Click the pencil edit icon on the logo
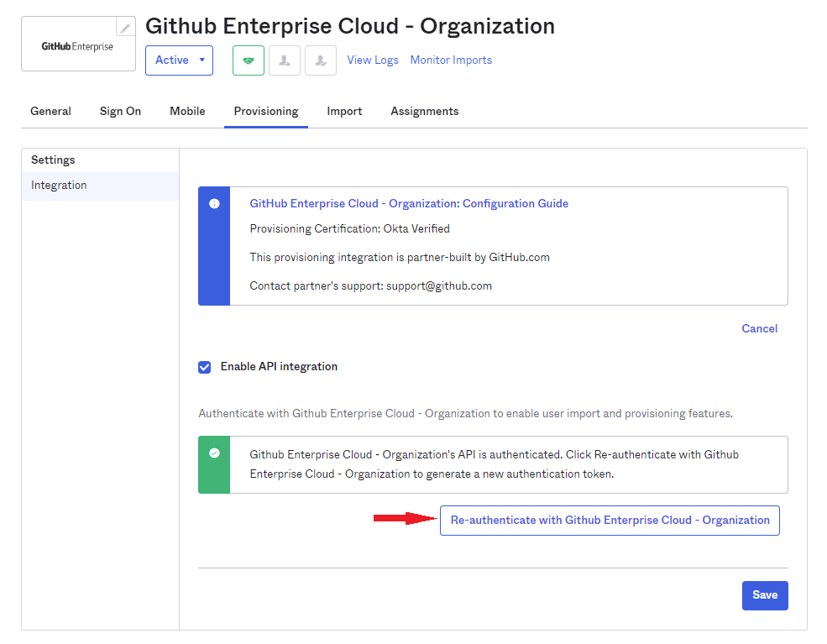 pos(125,28)
